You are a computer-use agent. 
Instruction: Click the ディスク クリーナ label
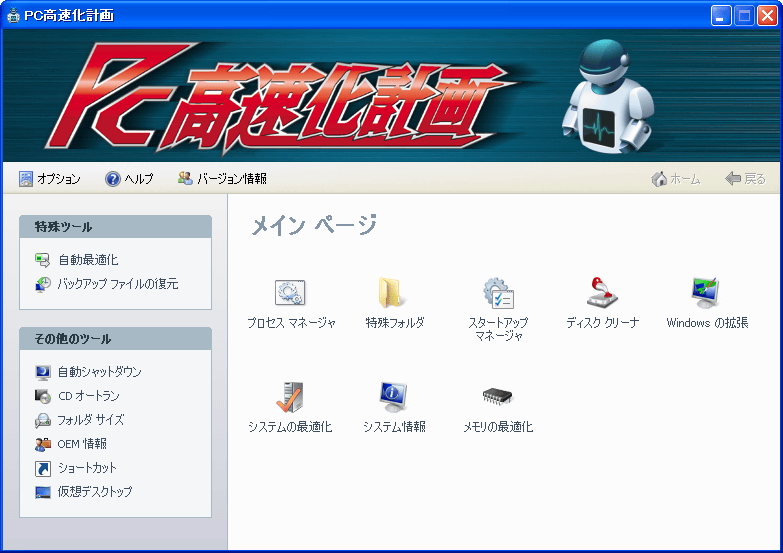pos(603,323)
